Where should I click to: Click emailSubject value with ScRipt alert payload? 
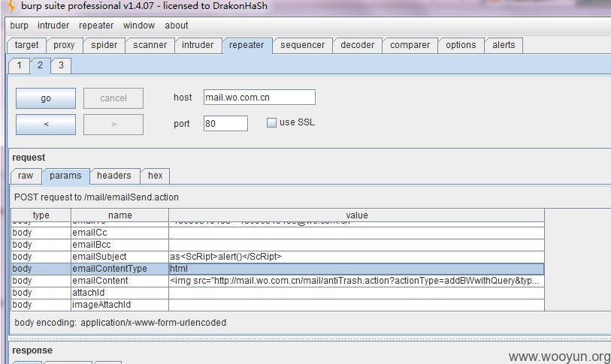[356, 257]
